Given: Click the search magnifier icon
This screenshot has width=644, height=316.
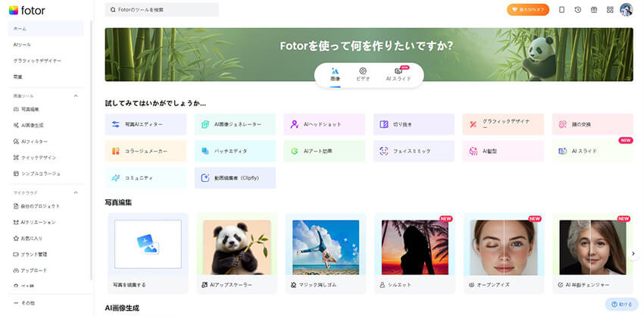Looking at the screenshot, I should click(112, 9).
